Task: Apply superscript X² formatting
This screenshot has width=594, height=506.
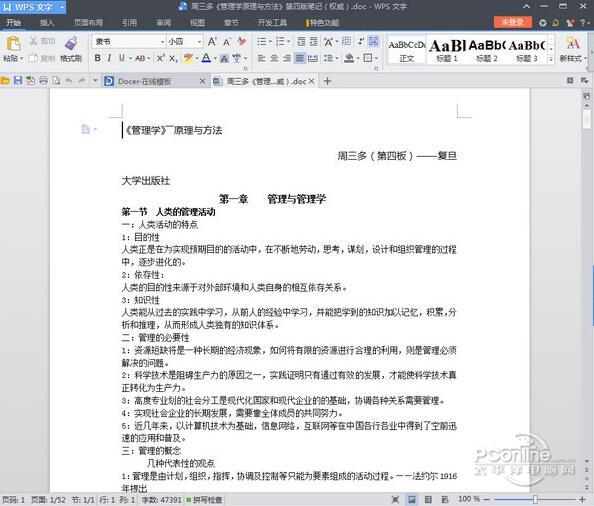Action: click(x=161, y=58)
